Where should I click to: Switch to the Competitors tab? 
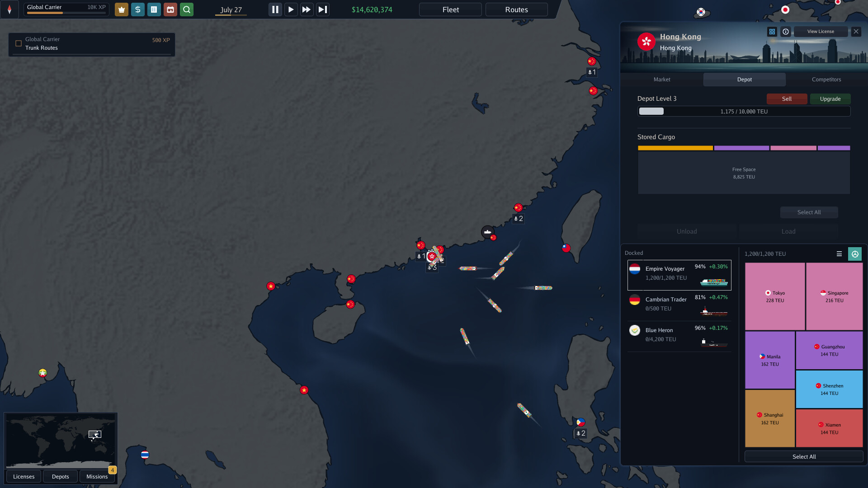click(x=826, y=80)
